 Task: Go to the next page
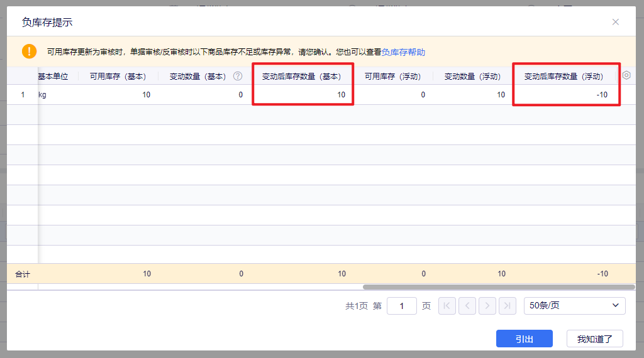pos(487,306)
